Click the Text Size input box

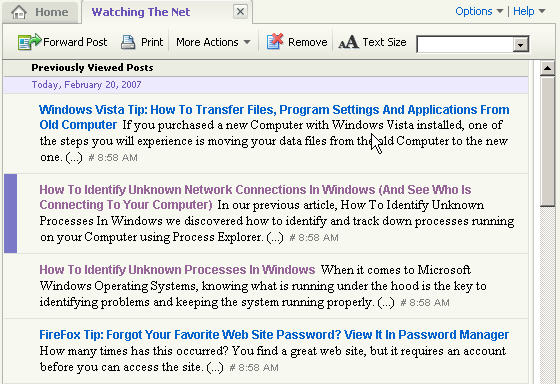point(465,44)
